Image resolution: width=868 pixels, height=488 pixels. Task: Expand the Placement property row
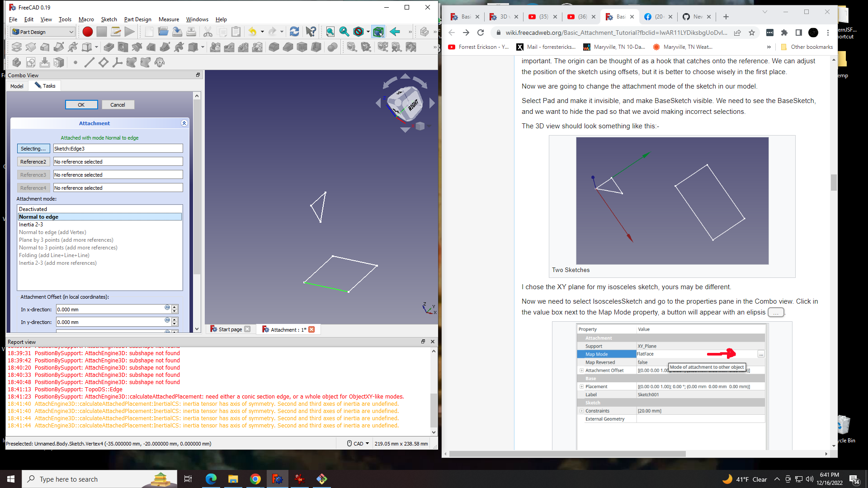pos(582,386)
